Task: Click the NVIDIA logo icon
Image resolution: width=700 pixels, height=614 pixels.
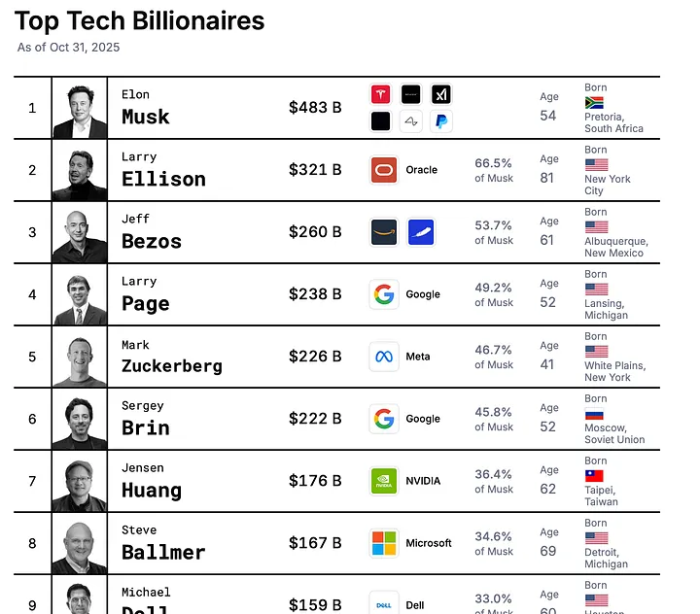Action: click(x=384, y=481)
